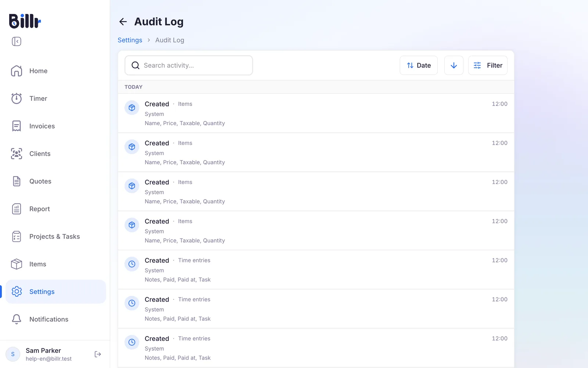Viewport: 588px width, 368px height.
Task: Open the Home sidebar item
Action: click(56, 71)
